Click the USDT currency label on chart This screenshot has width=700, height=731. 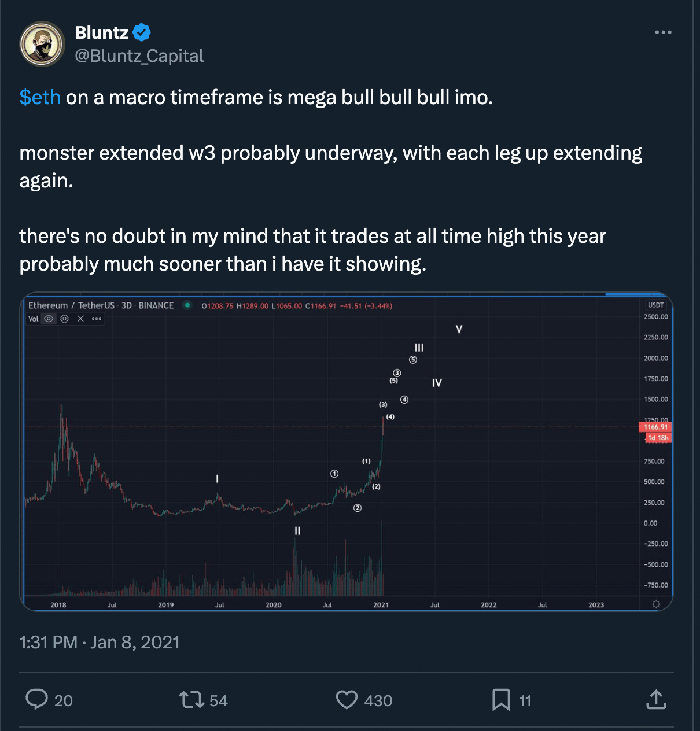click(656, 305)
